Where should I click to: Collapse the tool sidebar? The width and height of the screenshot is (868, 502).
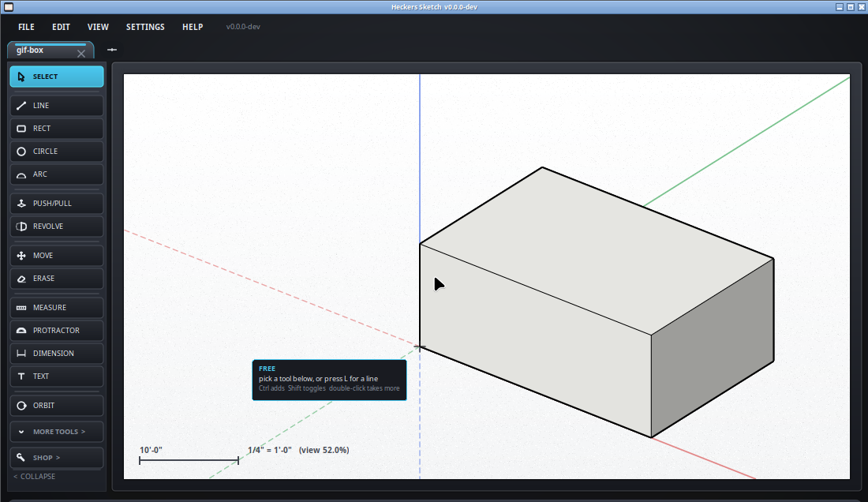[x=34, y=476]
